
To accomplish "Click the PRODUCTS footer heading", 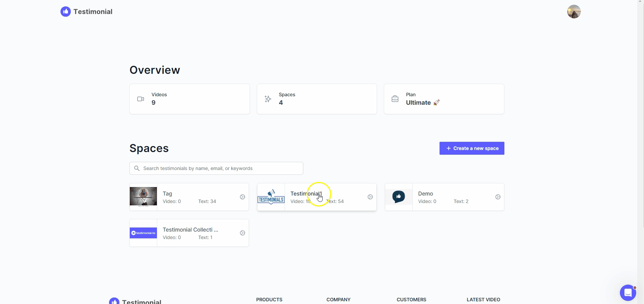I will point(269,300).
